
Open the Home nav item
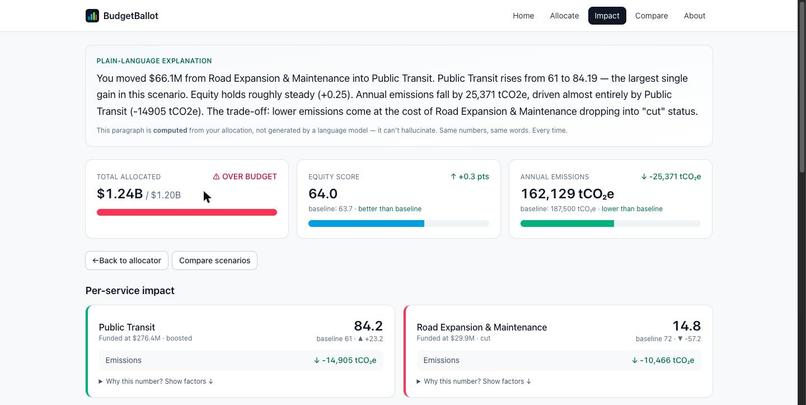[x=523, y=16]
